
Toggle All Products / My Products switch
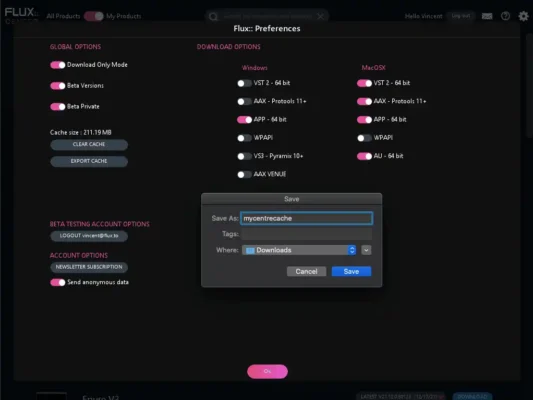(x=93, y=16)
